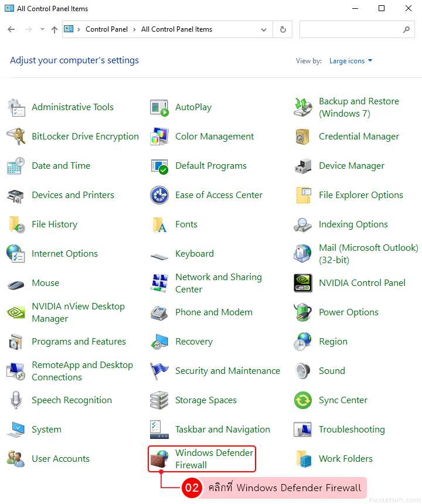This screenshot has width=422, height=504.
Task: Open the address bar history dropdown arrow
Action: (x=264, y=29)
